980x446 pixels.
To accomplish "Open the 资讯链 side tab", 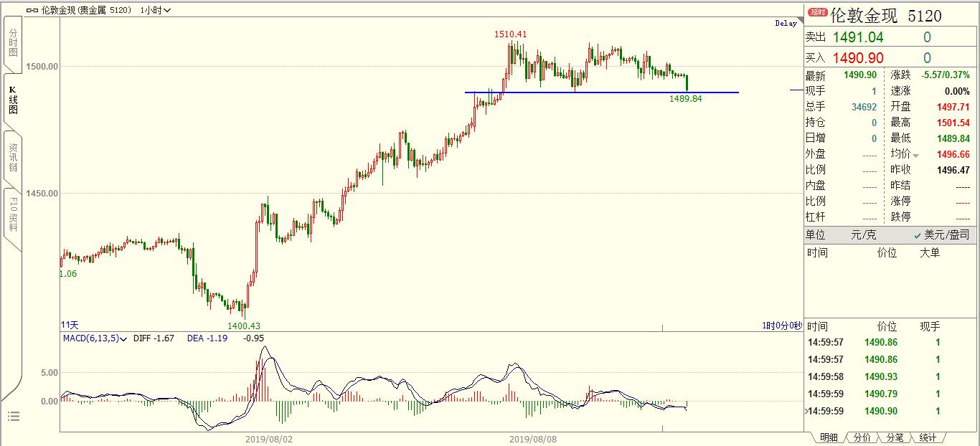I will pyautogui.click(x=12, y=157).
